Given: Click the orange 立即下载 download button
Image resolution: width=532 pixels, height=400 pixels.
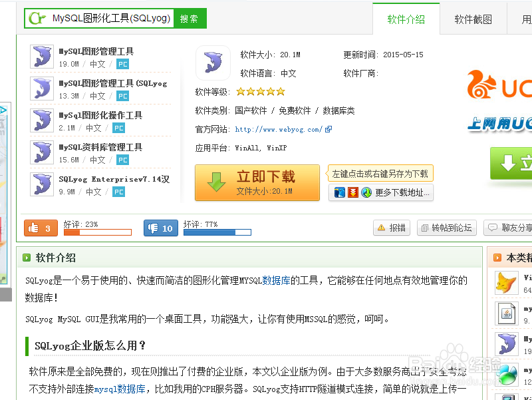Looking at the screenshot, I should [x=257, y=182].
